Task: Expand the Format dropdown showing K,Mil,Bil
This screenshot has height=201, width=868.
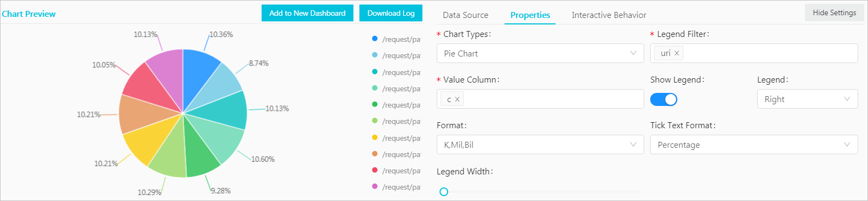Action: (x=540, y=145)
